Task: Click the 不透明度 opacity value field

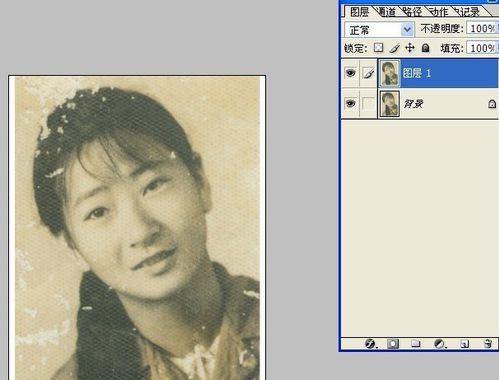Action: point(483,29)
